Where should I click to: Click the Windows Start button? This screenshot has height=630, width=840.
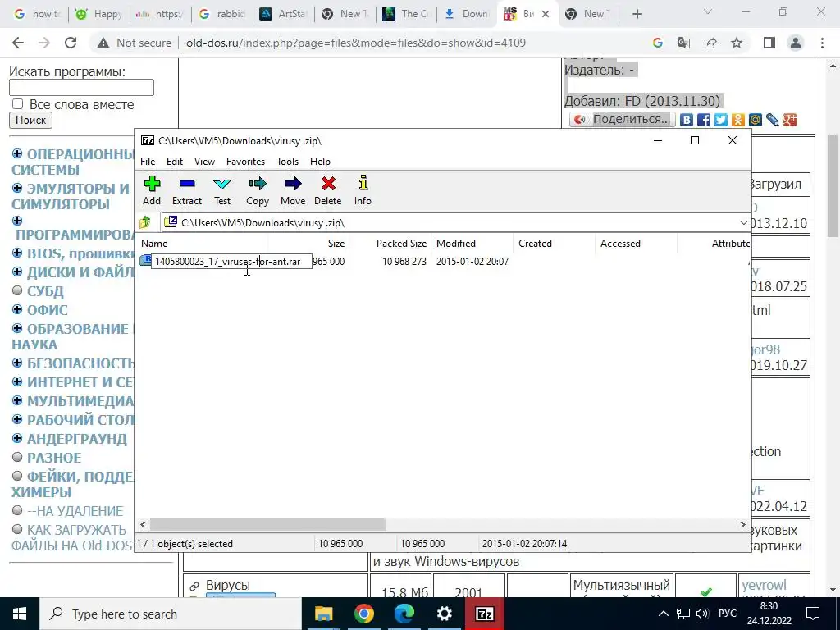[x=20, y=614]
